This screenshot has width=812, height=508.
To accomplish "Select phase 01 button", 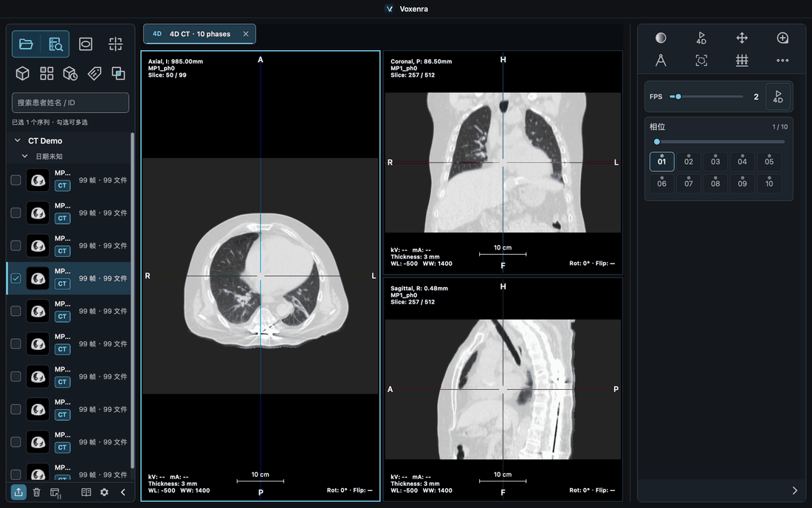I will click(x=661, y=161).
